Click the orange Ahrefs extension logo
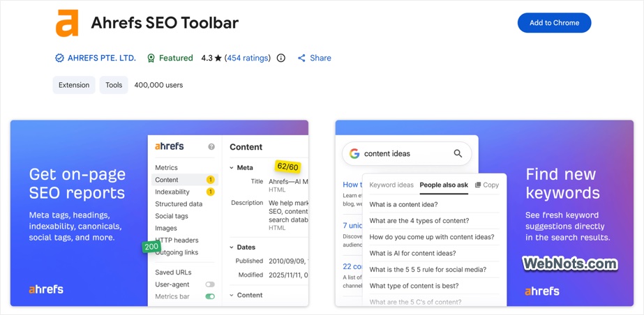The height and width of the screenshot is (315, 644). [x=67, y=24]
